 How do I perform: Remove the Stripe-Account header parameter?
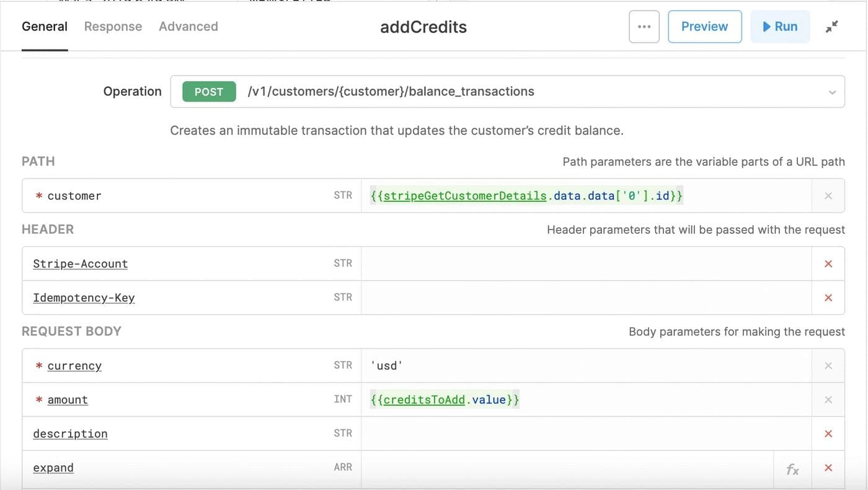(x=828, y=264)
